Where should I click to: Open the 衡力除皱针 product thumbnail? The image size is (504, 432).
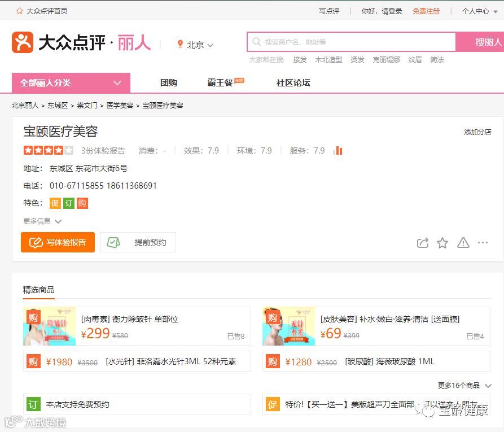[x=50, y=326]
